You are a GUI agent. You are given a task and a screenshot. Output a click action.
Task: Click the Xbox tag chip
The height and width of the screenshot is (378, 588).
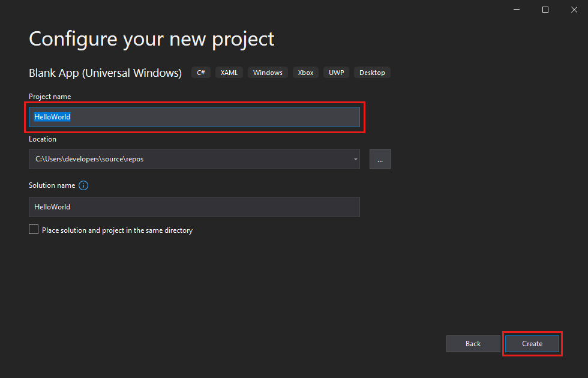(305, 72)
